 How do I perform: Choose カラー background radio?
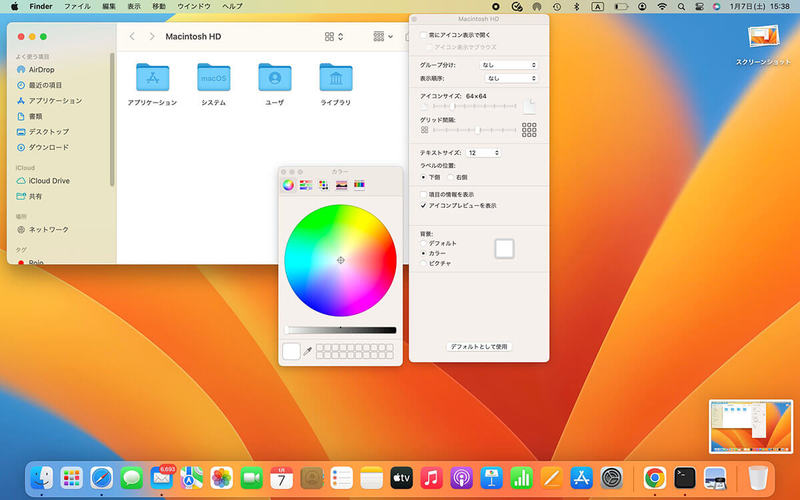(423, 254)
